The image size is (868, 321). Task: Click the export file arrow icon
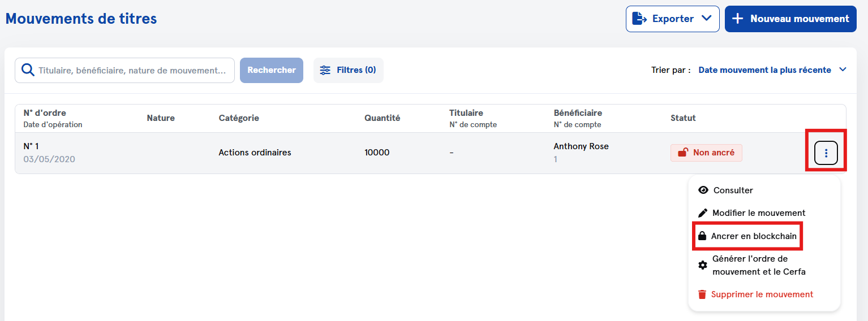point(639,19)
